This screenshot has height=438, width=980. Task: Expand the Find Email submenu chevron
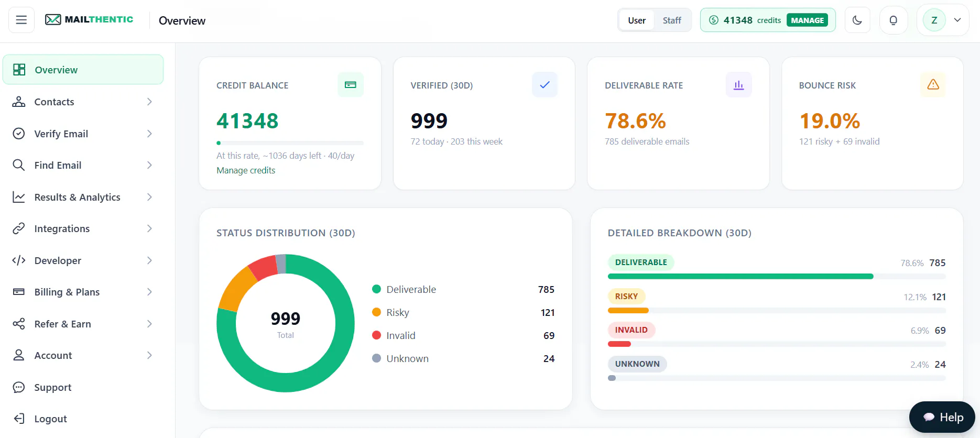pos(149,165)
